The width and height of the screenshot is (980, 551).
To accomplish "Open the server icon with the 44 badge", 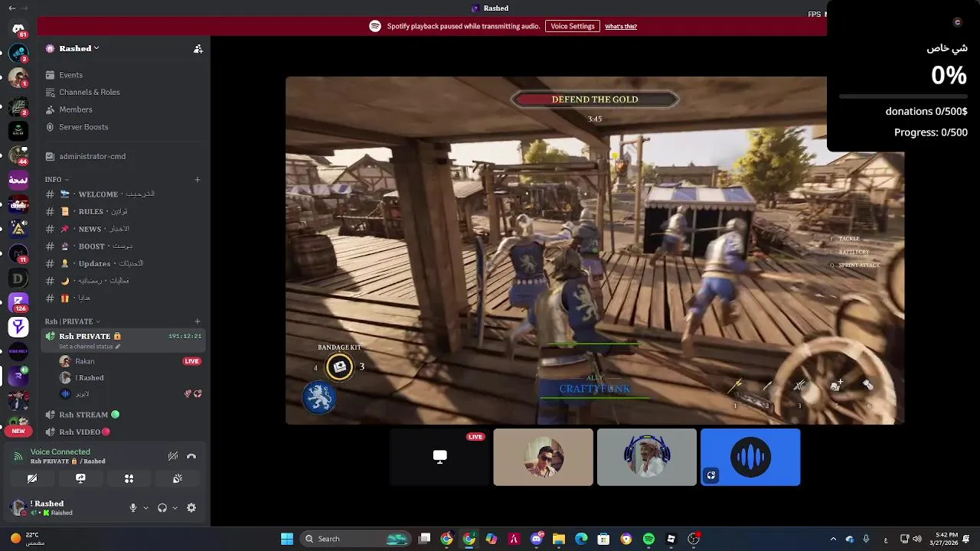I will [x=18, y=155].
